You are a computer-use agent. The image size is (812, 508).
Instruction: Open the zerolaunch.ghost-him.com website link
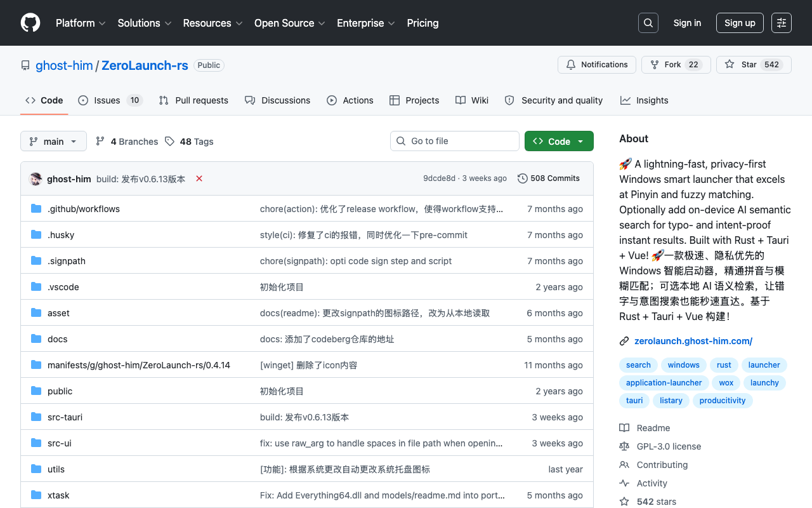click(693, 341)
